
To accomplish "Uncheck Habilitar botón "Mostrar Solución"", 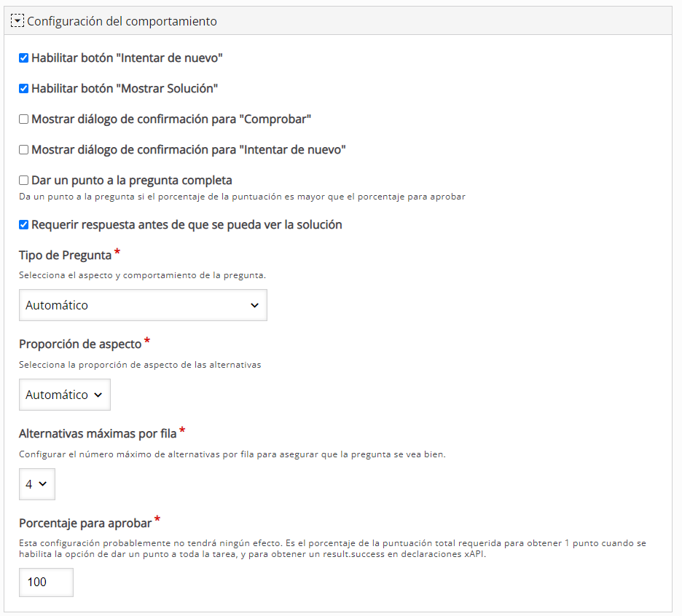I will (23, 89).
